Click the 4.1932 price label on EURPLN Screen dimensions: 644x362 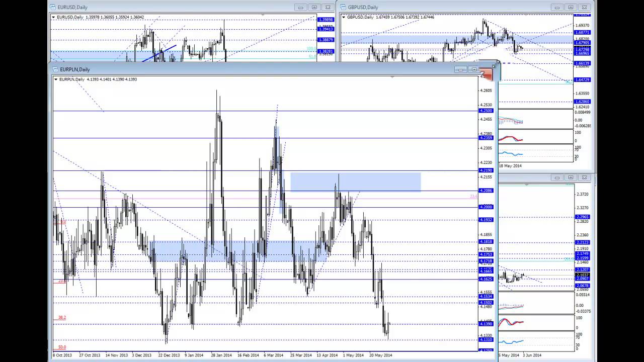486,220
